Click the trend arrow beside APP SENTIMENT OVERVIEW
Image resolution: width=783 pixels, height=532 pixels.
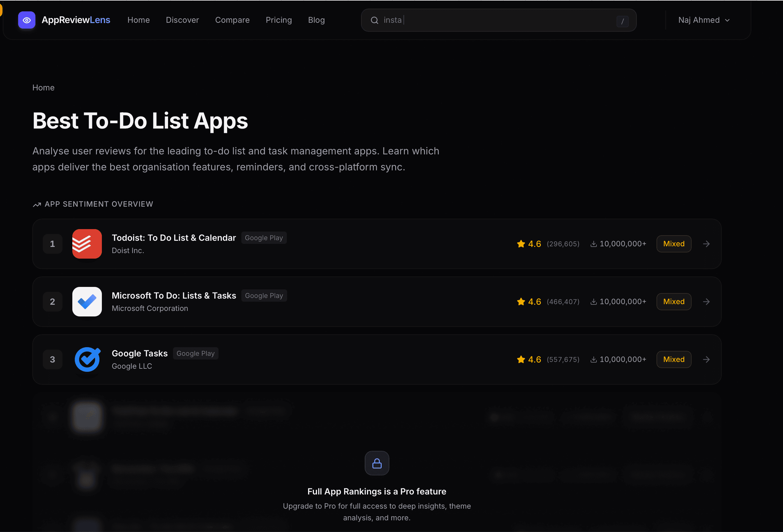tap(37, 204)
